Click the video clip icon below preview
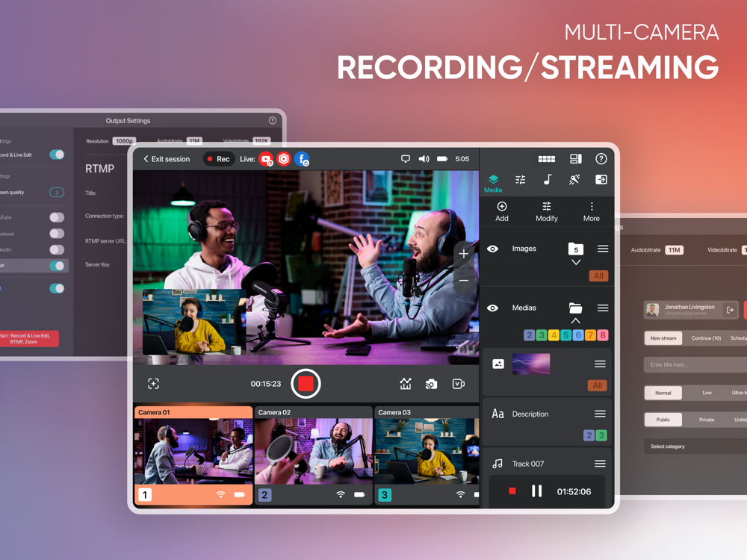Screen dimensions: 747x560 click(x=459, y=384)
